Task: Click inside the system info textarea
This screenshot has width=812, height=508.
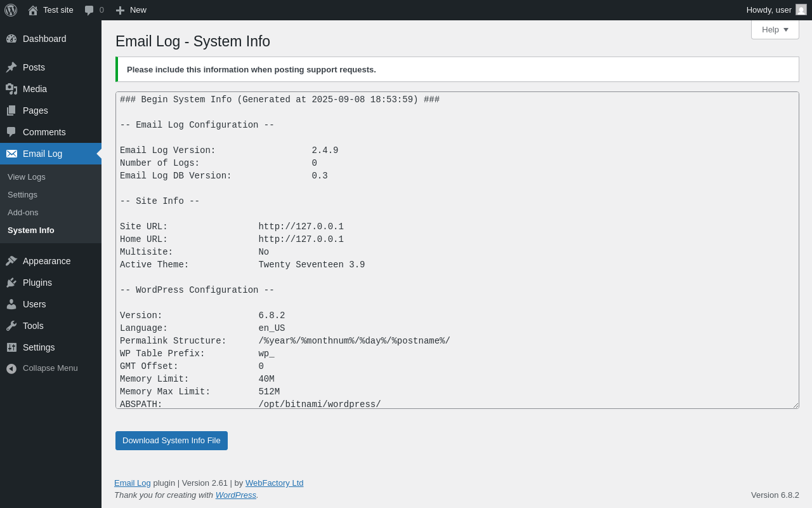Action: [x=457, y=250]
